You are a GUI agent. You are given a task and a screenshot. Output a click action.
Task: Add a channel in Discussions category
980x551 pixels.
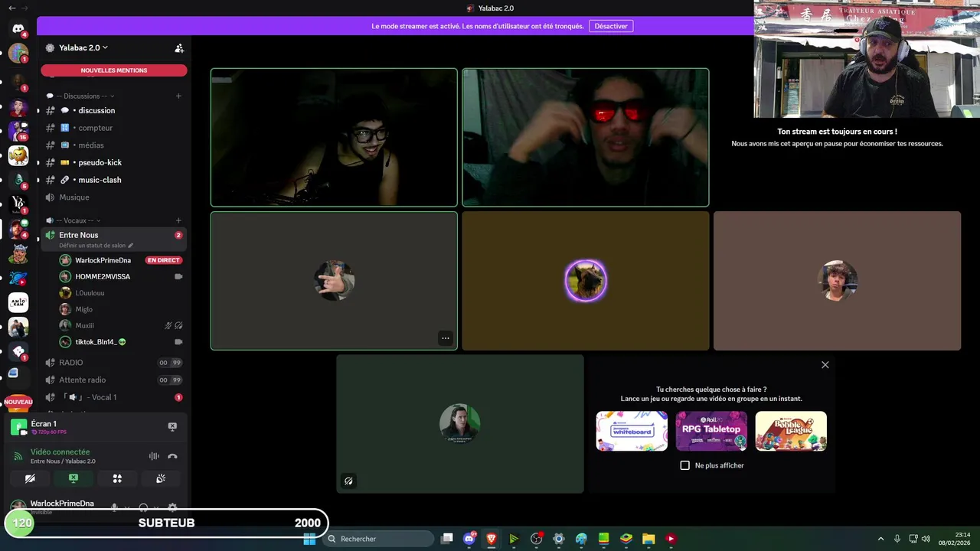click(178, 96)
